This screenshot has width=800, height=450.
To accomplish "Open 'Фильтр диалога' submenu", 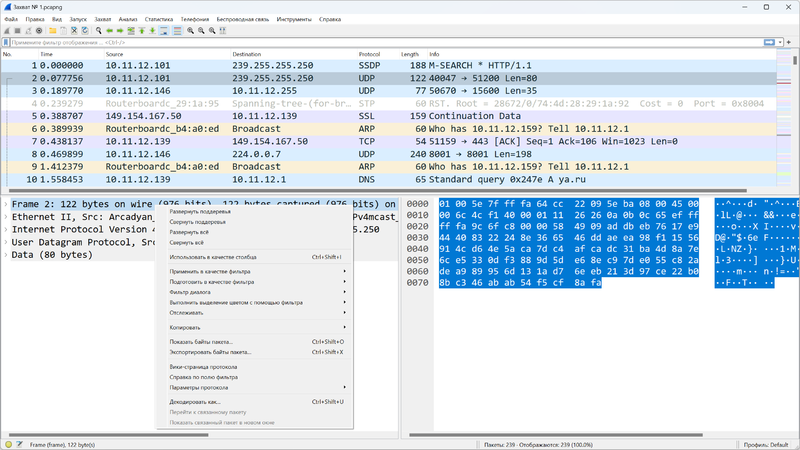I will pos(257,292).
